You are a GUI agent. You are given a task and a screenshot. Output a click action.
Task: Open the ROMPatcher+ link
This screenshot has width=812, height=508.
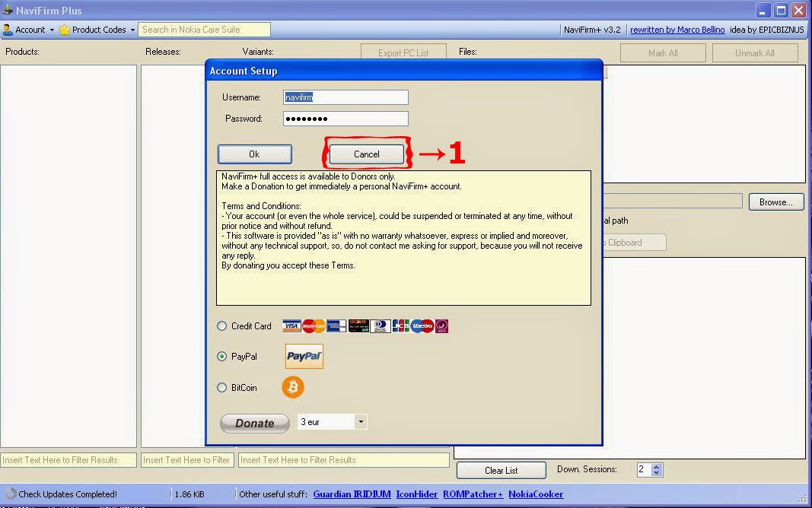473,494
